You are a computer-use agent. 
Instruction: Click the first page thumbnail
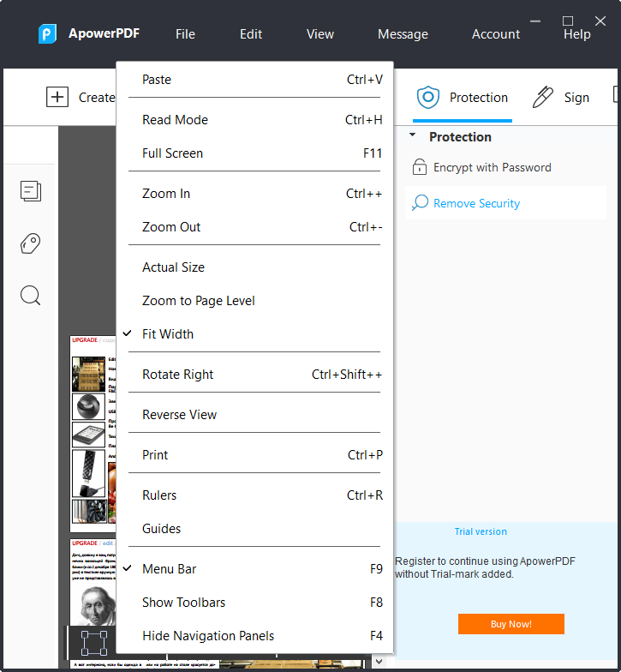pos(93,433)
